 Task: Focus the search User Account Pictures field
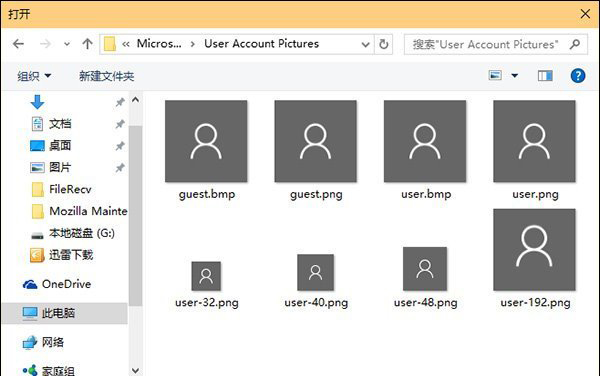point(485,44)
